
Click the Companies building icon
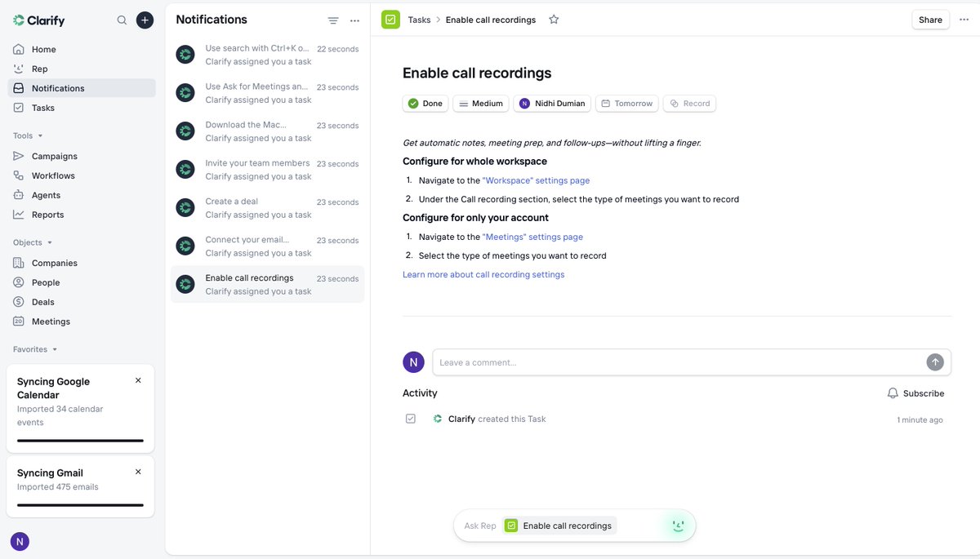pos(19,263)
